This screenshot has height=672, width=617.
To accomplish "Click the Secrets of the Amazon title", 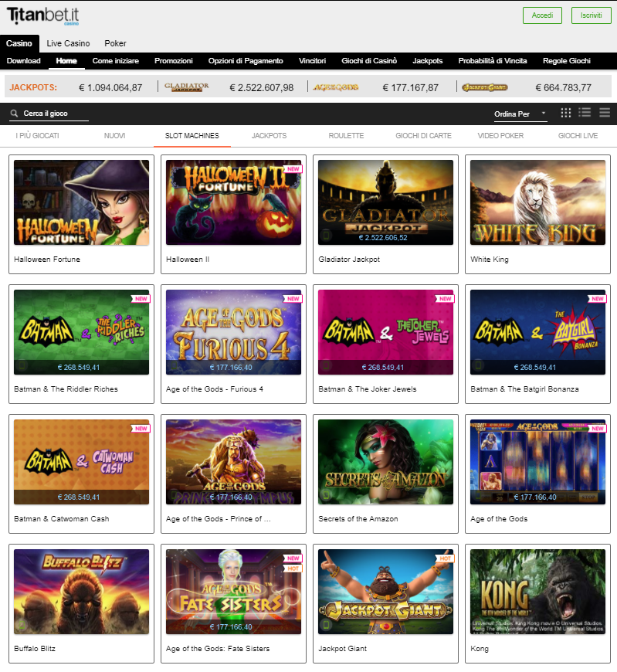I will coord(358,518).
